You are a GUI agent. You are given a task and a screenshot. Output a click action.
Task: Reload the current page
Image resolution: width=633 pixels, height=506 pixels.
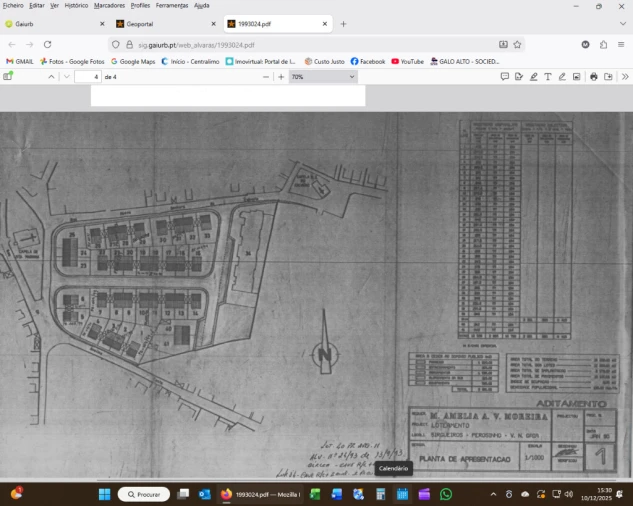[x=47, y=44]
